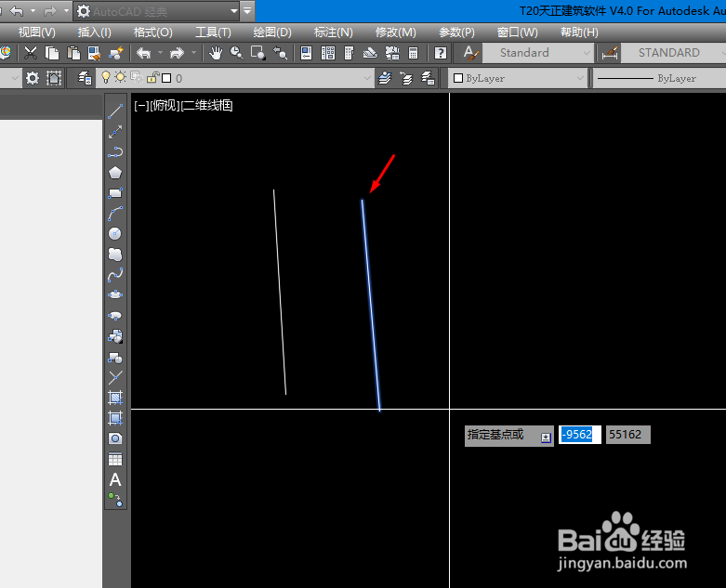Click the Layer States Manager icon
The image size is (726, 588).
pyautogui.click(x=428, y=78)
